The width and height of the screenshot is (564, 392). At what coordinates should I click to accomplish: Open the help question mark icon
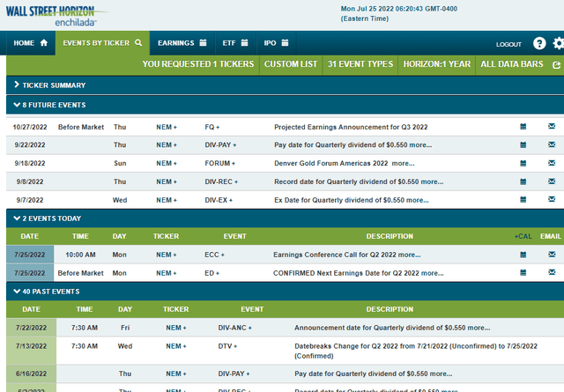[x=539, y=43]
